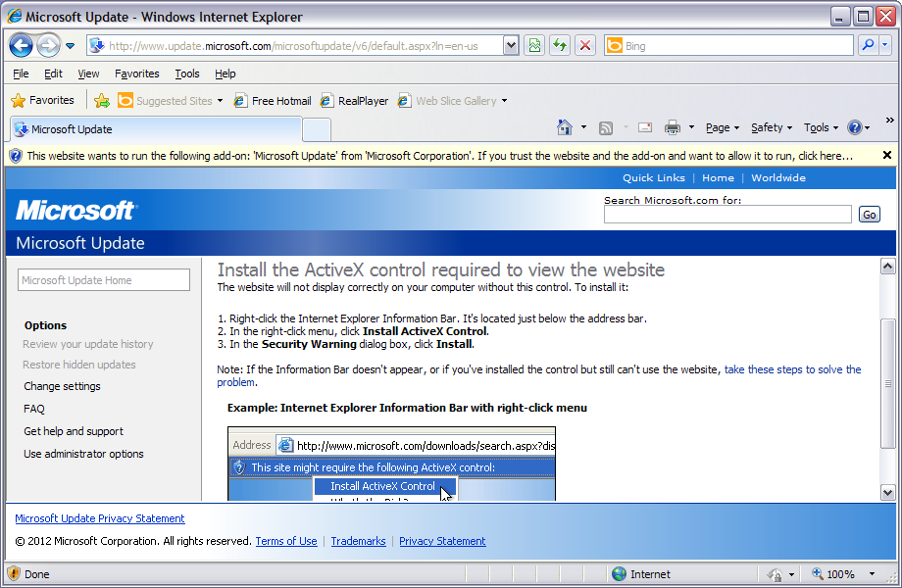Click content scrollbar up arrow
The width and height of the screenshot is (902, 588).
(x=887, y=267)
